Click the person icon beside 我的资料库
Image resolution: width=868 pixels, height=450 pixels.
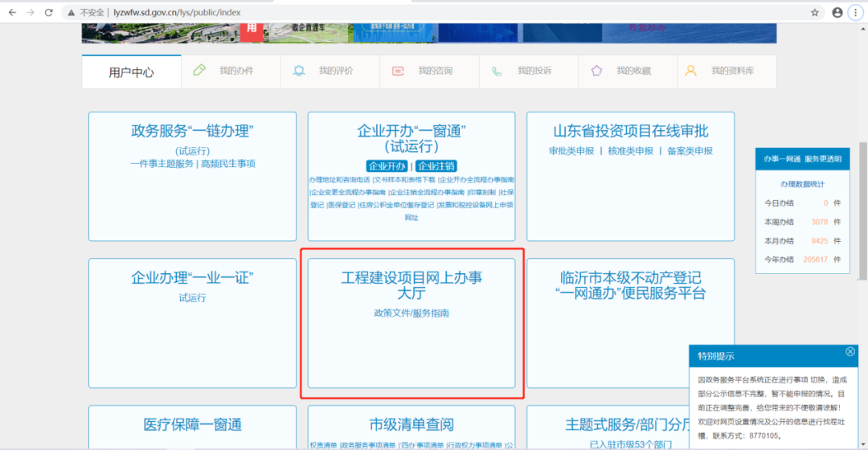(x=690, y=71)
